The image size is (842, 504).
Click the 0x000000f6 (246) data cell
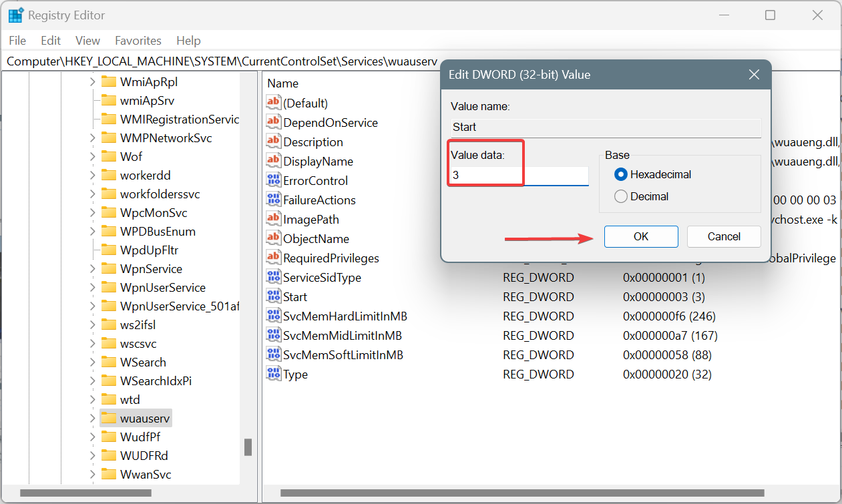coord(670,316)
